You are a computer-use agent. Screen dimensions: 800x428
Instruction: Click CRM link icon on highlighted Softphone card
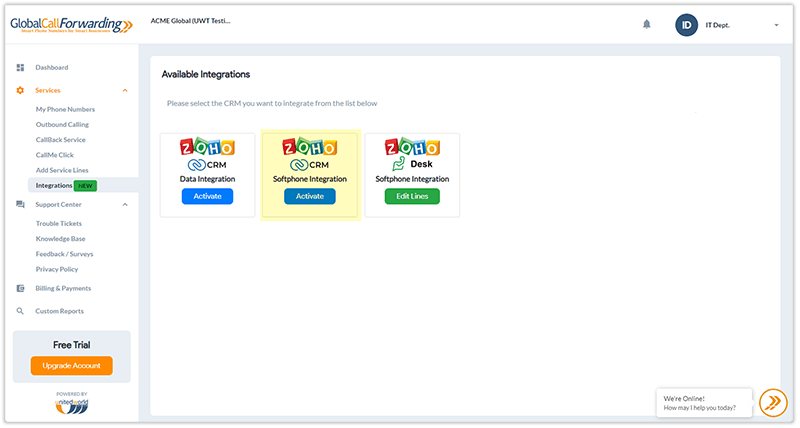click(298, 165)
